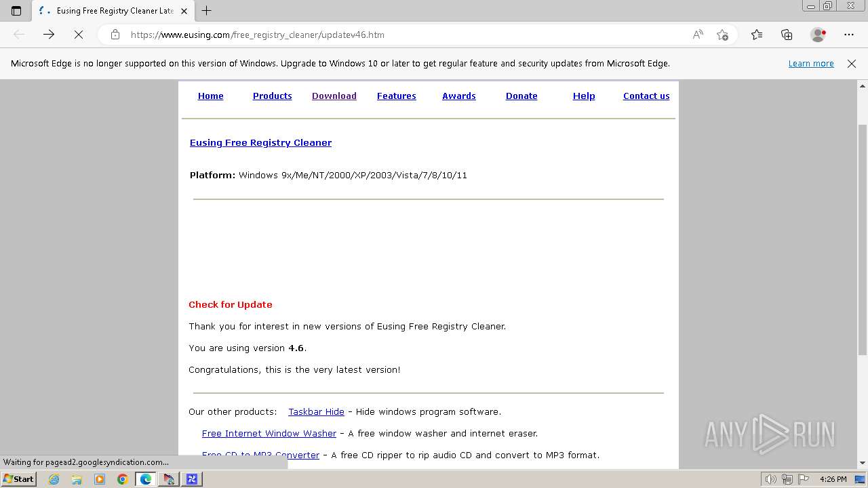Click the very latest version congratulations text
The height and width of the screenshot is (488, 868).
[x=294, y=370]
